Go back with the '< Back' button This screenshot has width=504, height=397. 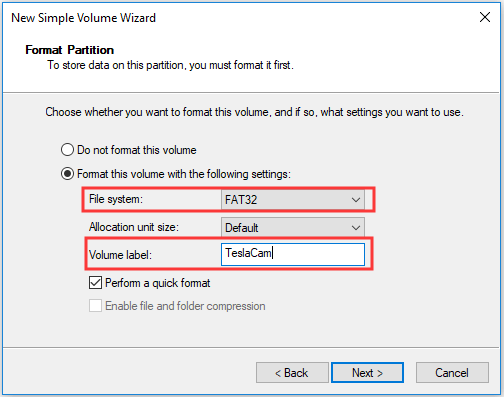pyautogui.click(x=292, y=373)
